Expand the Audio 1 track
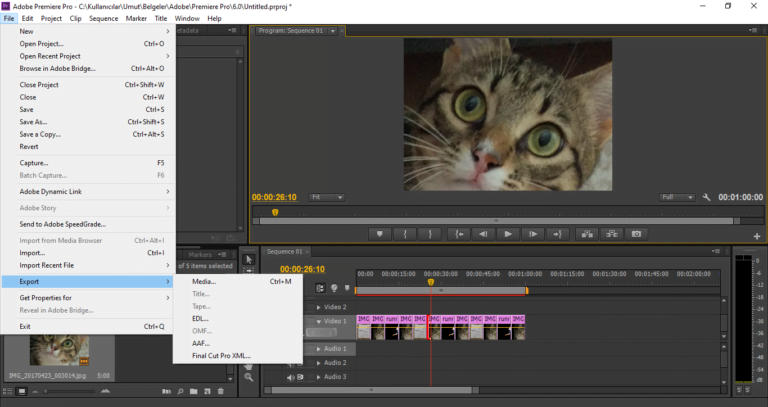This screenshot has height=407, width=768. coord(318,349)
